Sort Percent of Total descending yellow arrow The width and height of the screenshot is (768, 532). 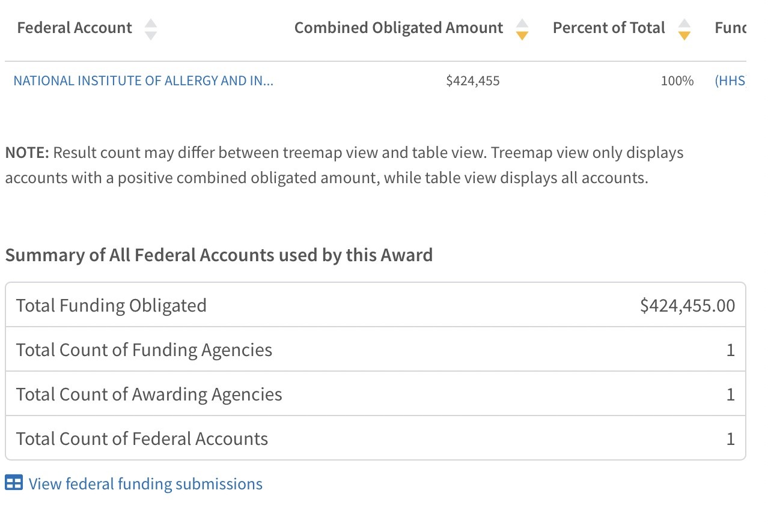coord(684,35)
